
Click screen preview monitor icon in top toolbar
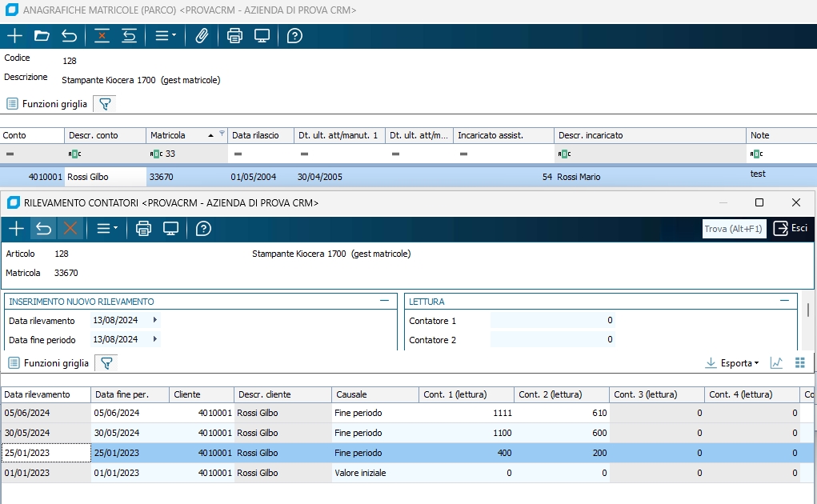pyautogui.click(x=262, y=36)
